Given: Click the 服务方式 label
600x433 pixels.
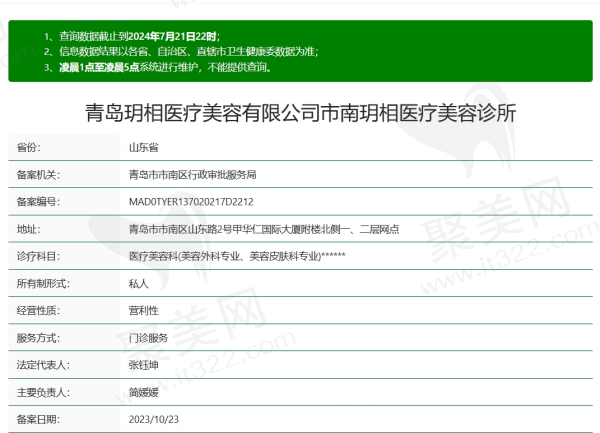Looking at the screenshot, I should (38, 338).
